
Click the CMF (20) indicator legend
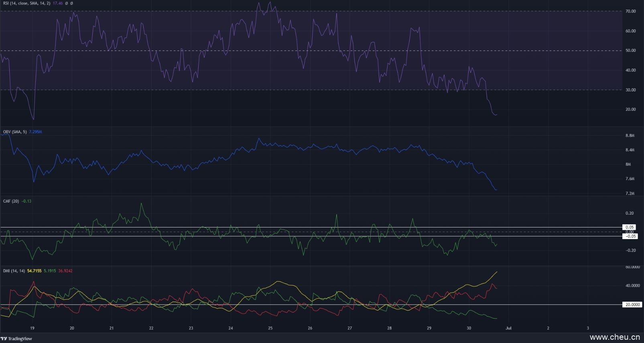[x=11, y=201]
